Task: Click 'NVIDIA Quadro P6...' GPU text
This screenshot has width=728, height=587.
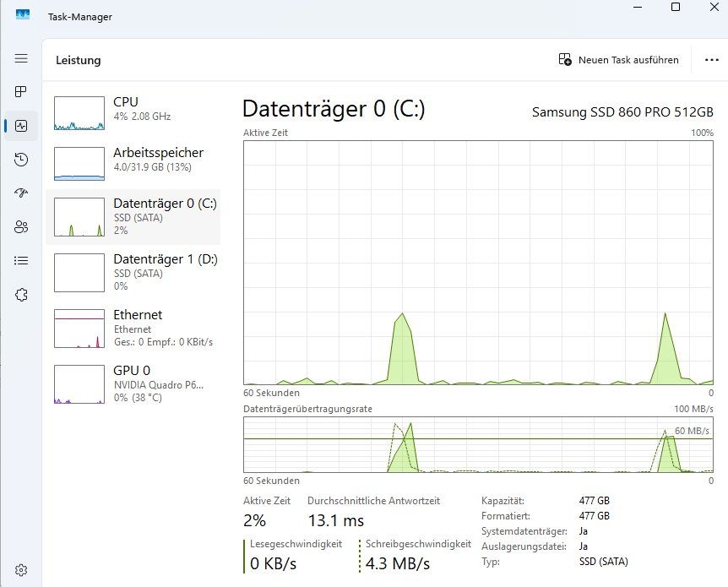Action: pos(158,385)
